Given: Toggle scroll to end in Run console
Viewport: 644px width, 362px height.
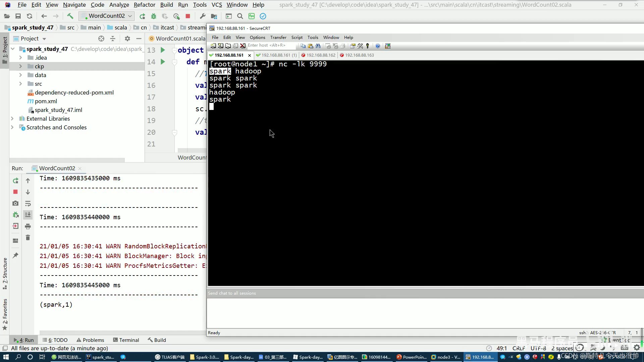Looking at the screenshot, I should 28,215.
